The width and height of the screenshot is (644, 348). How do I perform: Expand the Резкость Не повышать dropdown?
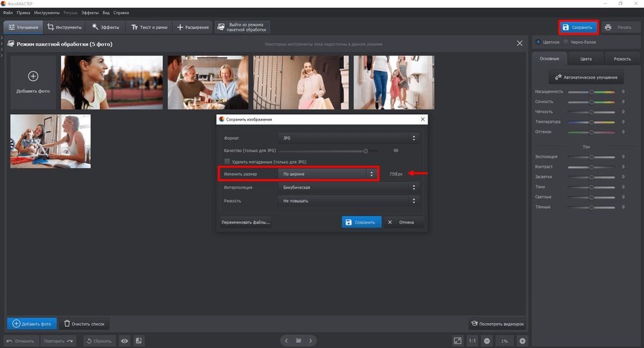[348, 201]
